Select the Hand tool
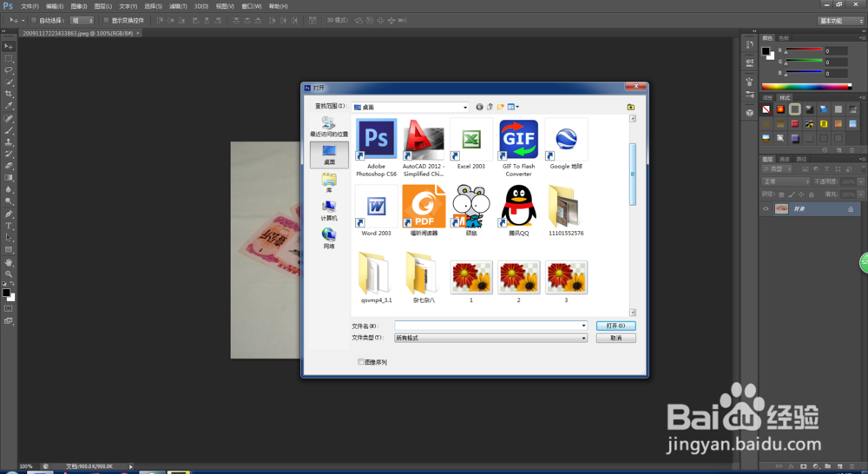 point(9,262)
